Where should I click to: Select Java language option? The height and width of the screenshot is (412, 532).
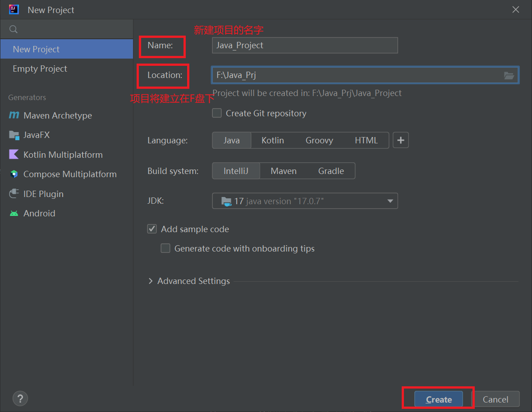(232, 140)
